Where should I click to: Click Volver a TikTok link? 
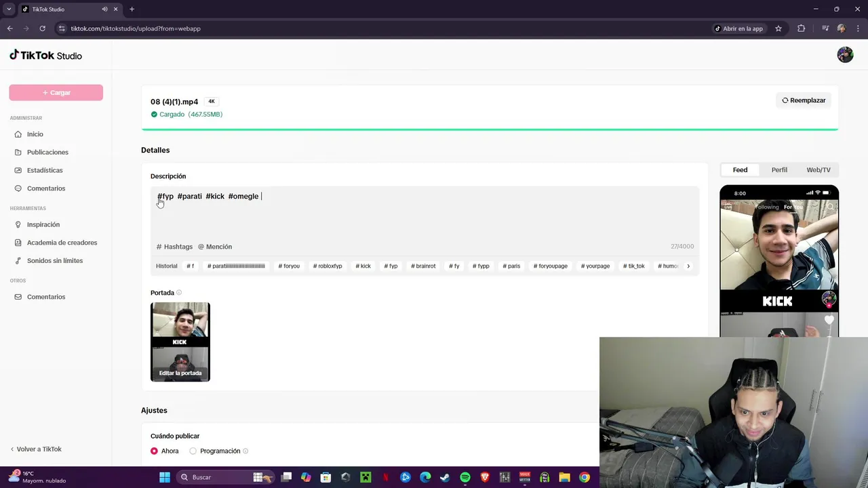point(36,449)
